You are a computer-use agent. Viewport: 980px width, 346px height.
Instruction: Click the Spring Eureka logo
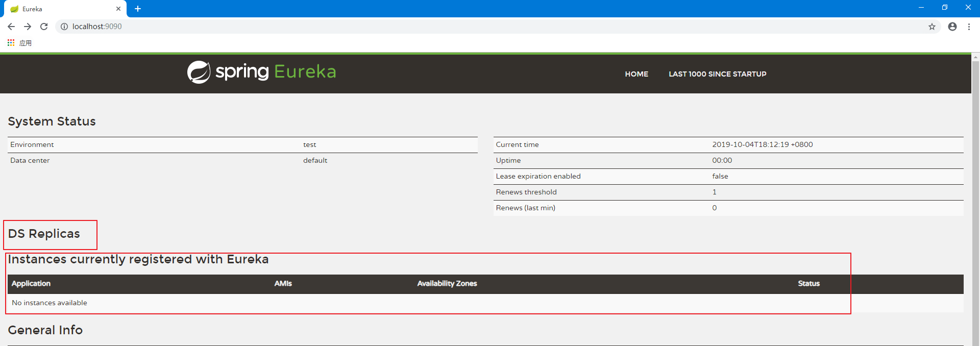(261, 72)
